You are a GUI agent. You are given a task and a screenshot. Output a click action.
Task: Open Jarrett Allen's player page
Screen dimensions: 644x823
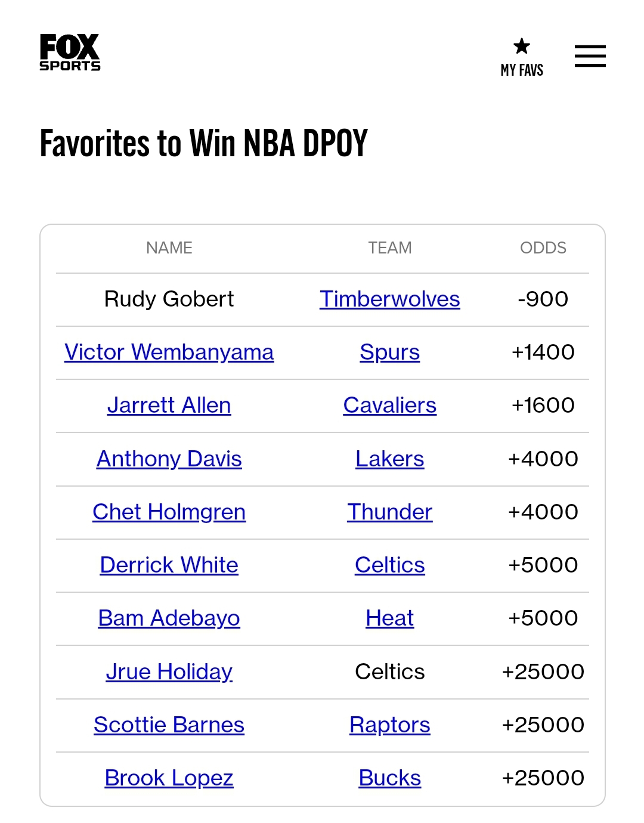point(169,405)
